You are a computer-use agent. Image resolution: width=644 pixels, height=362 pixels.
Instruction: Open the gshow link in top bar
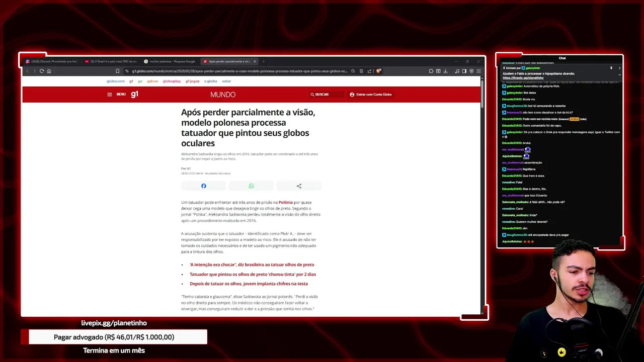(x=152, y=81)
